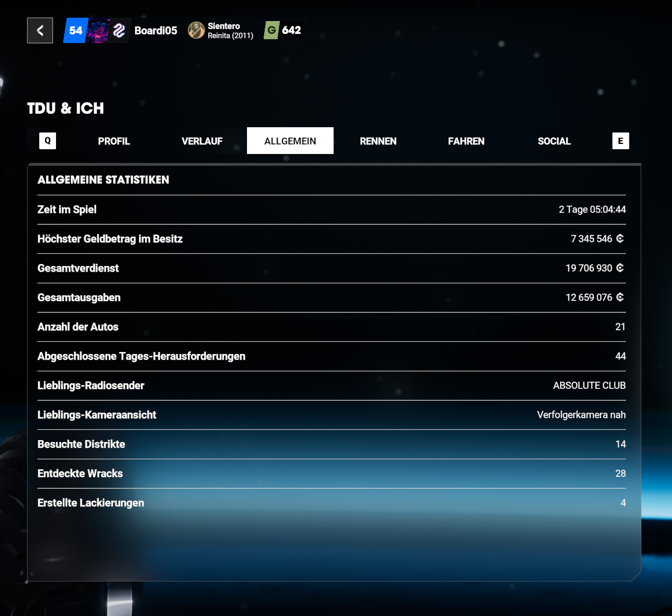Click the 642 reputation value
Image resolution: width=672 pixels, height=616 pixels.
click(291, 30)
